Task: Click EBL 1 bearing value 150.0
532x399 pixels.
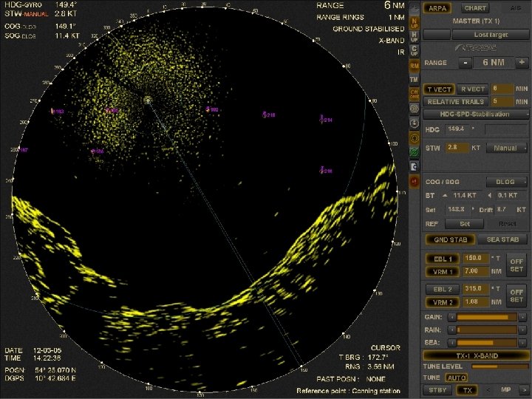Action: [475, 259]
